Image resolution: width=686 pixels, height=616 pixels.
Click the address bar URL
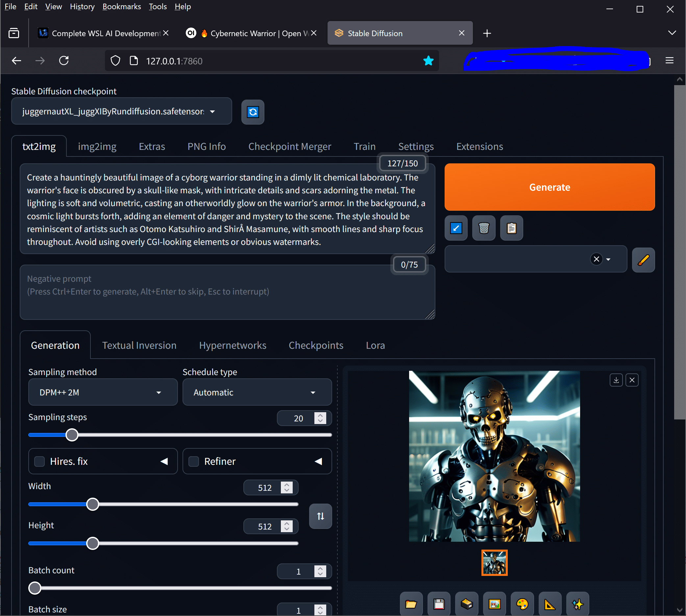point(174,61)
